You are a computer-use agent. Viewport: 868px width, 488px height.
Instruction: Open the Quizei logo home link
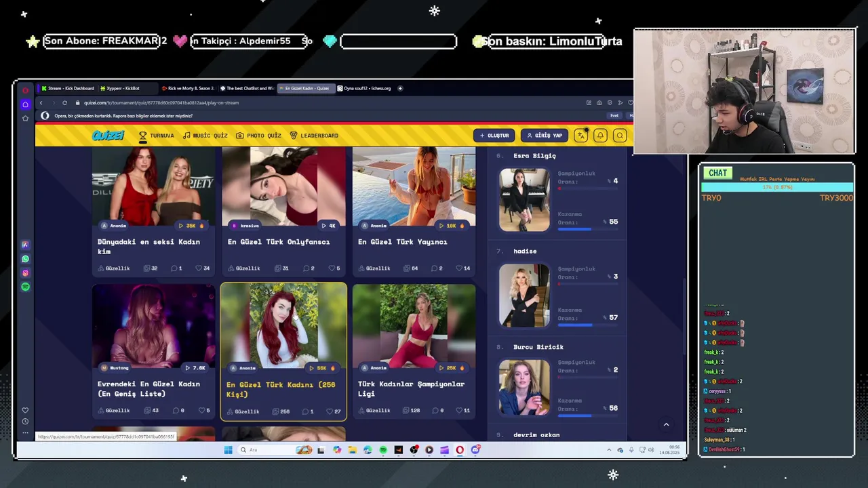tap(108, 136)
